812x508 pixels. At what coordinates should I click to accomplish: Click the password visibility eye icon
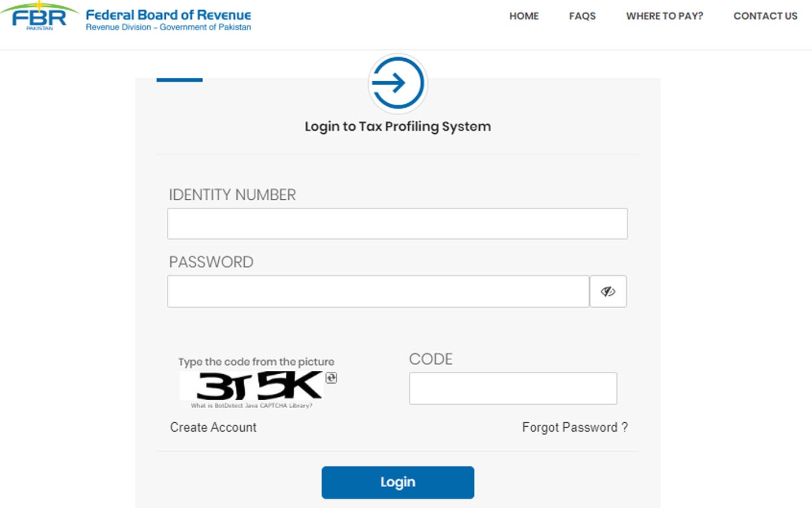click(x=608, y=291)
